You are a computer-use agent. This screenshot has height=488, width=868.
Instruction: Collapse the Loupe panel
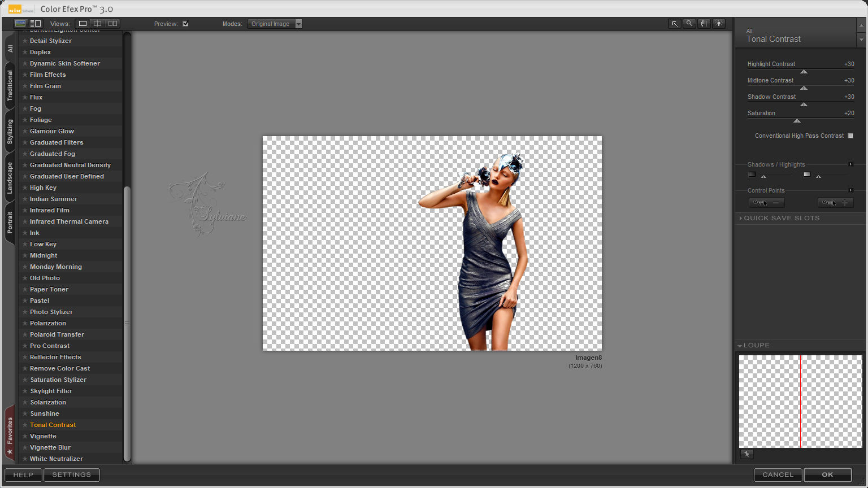point(740,346)
